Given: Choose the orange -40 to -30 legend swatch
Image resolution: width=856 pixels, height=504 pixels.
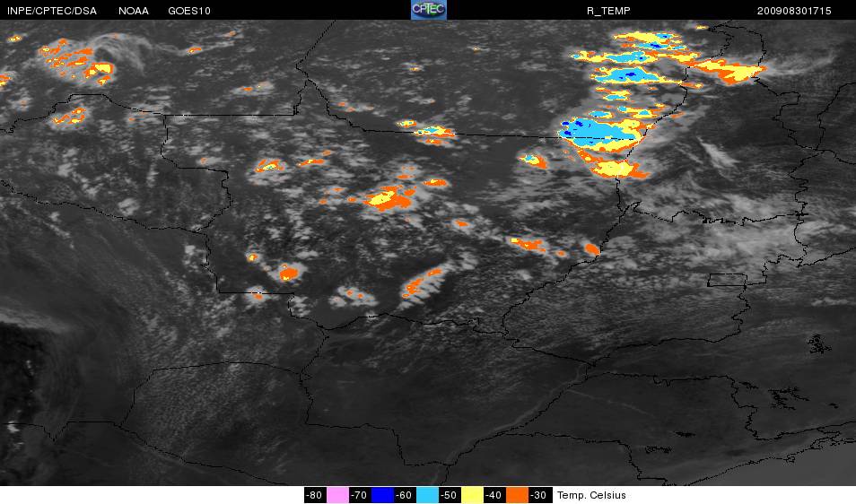Looking at the screenshot, I should point(517,495).
